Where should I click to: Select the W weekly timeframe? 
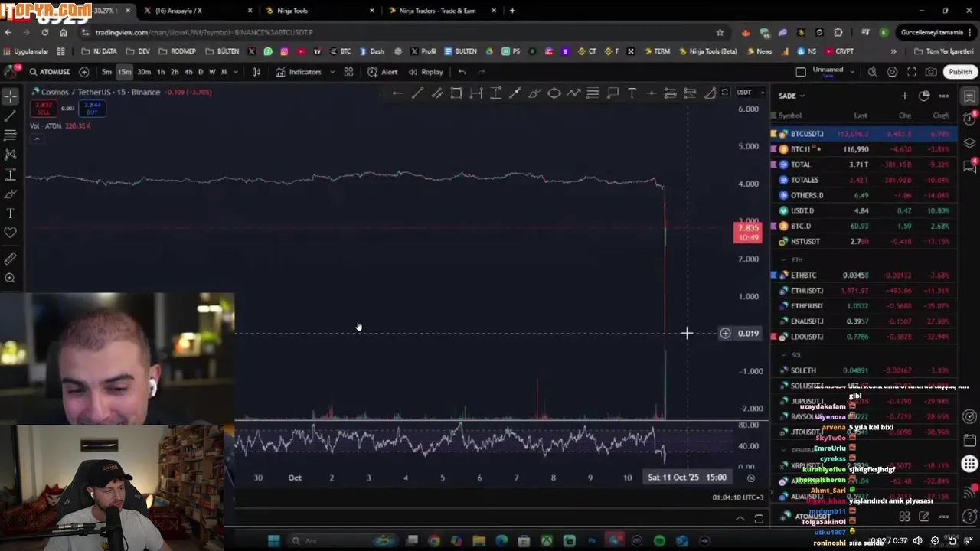212,72
